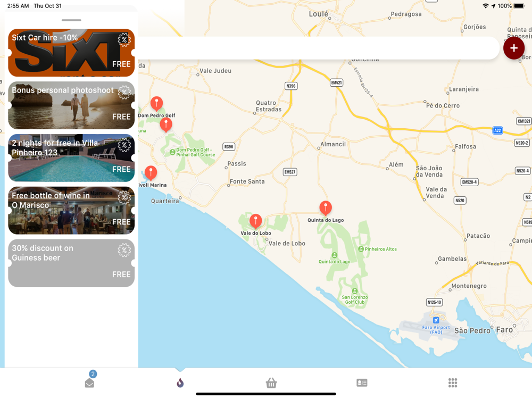The width and height of the screenshot is (532, 399).
Task: Tap the N396 road shield
Action: tap(291, 86)
